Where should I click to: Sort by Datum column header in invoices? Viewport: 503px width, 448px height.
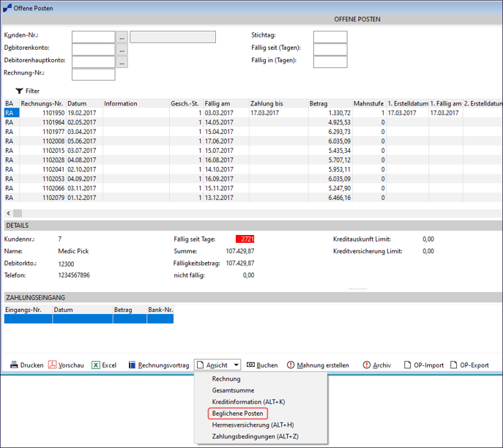[x=84, y=103]
